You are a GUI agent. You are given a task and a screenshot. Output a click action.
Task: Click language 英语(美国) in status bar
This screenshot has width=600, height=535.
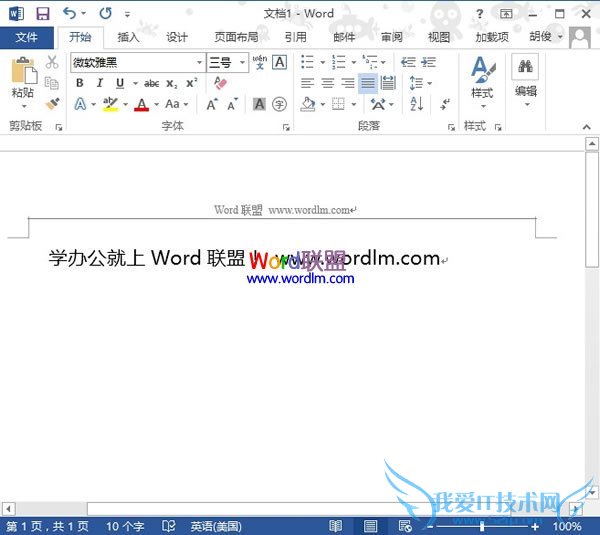coord(216,526)
